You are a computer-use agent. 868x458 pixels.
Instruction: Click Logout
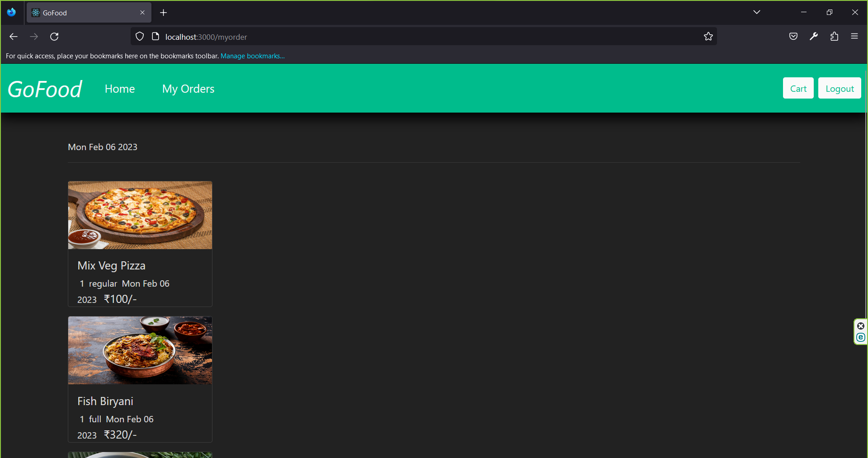coord(839,88)
